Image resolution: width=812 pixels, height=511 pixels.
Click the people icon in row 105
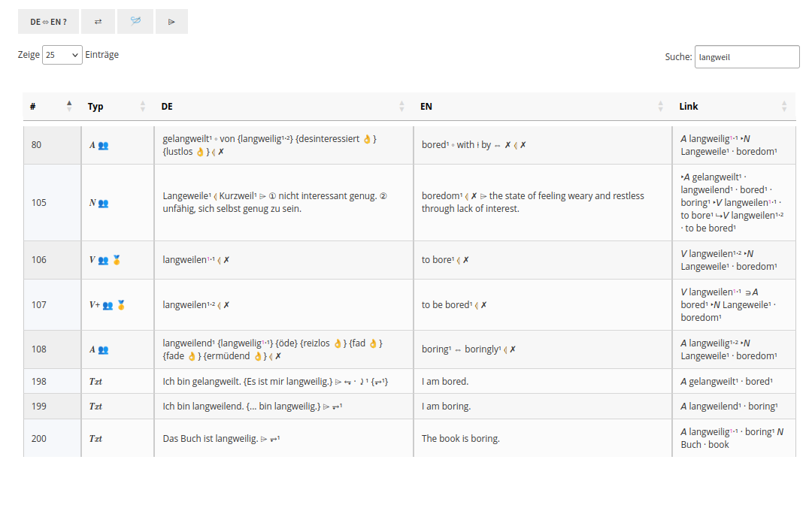(103, 203)
